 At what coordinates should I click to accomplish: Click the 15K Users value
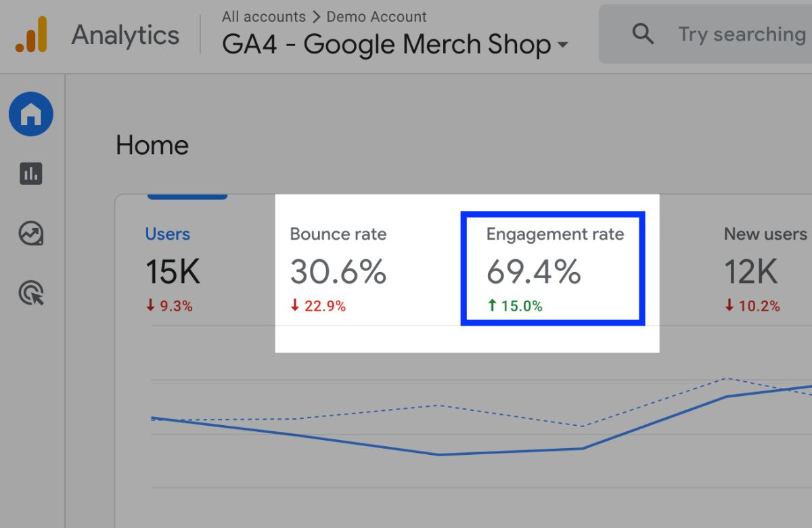pyautogui.click(x=172, y=271)
